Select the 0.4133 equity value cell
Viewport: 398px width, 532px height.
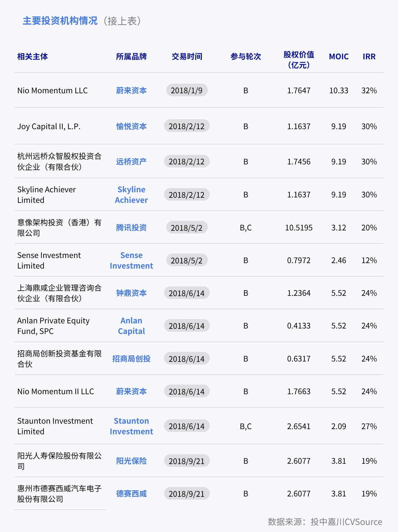pyautogui.click(x=299, y=326)
